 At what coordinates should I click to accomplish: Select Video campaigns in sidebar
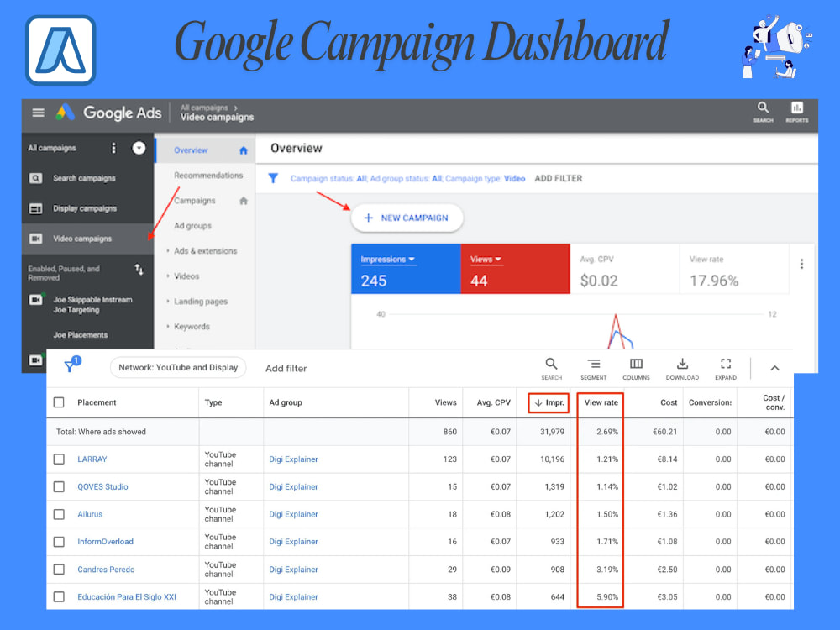(82, 239)
